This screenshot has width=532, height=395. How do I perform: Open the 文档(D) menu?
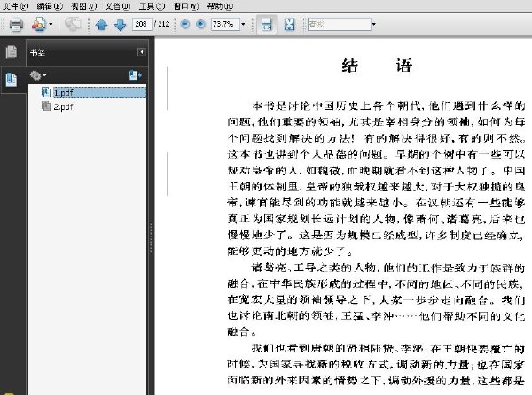pyautogui.click(x=118, y=6)
